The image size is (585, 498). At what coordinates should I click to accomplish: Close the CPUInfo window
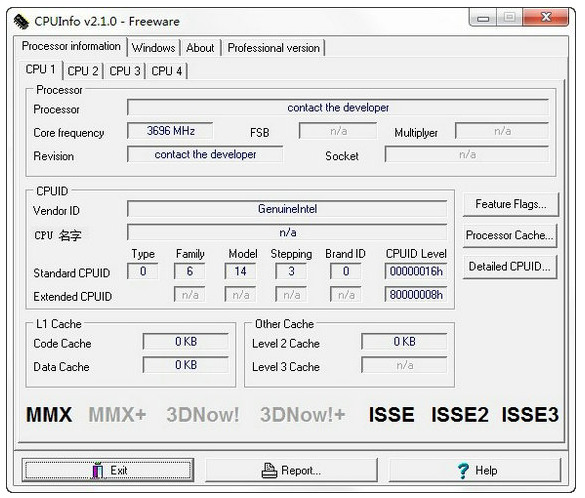(546, 17)
